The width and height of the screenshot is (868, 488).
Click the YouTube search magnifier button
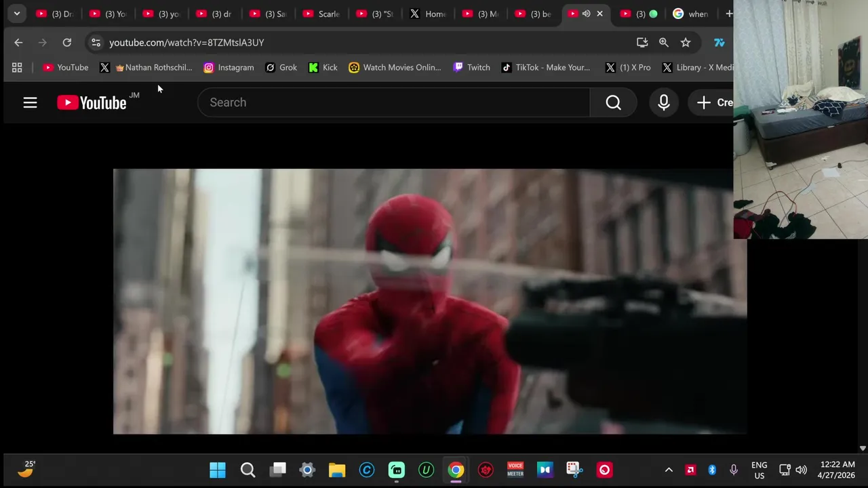613,102
